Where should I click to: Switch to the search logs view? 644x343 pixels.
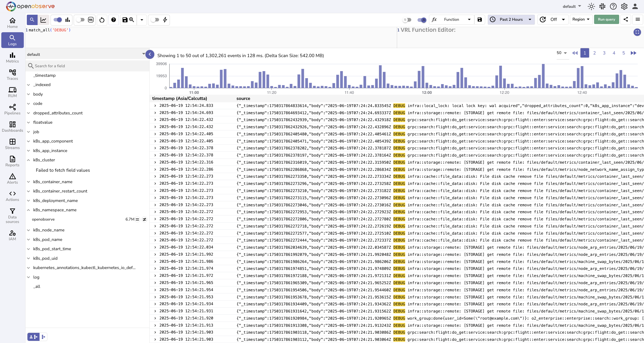point(32,20)
